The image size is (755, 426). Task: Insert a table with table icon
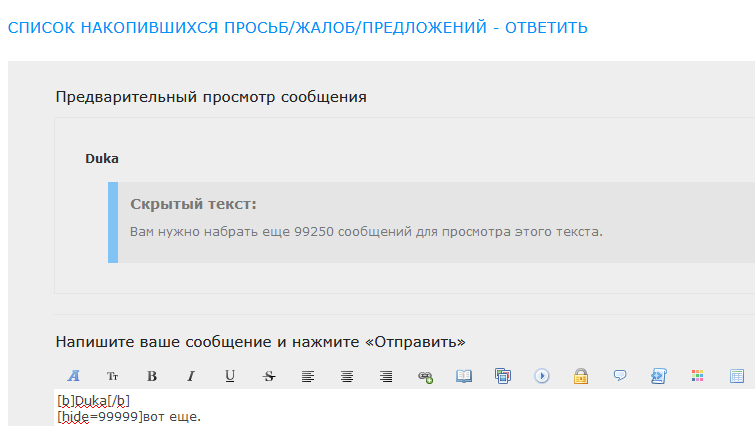[x=737, y=376]
